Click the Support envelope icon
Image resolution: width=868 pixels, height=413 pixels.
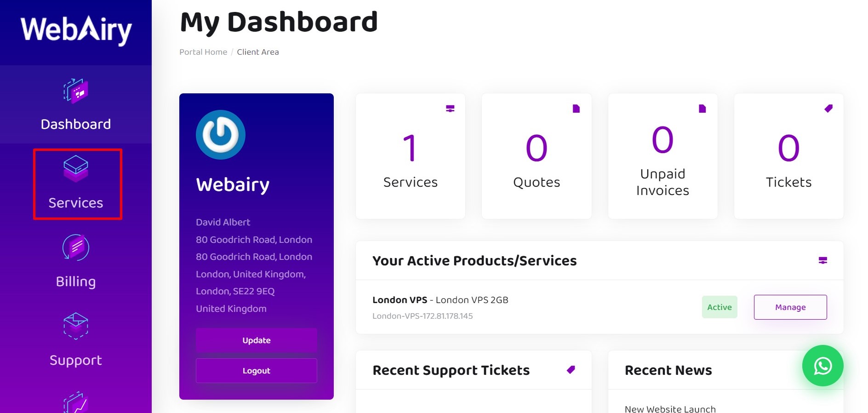[76, 326]
